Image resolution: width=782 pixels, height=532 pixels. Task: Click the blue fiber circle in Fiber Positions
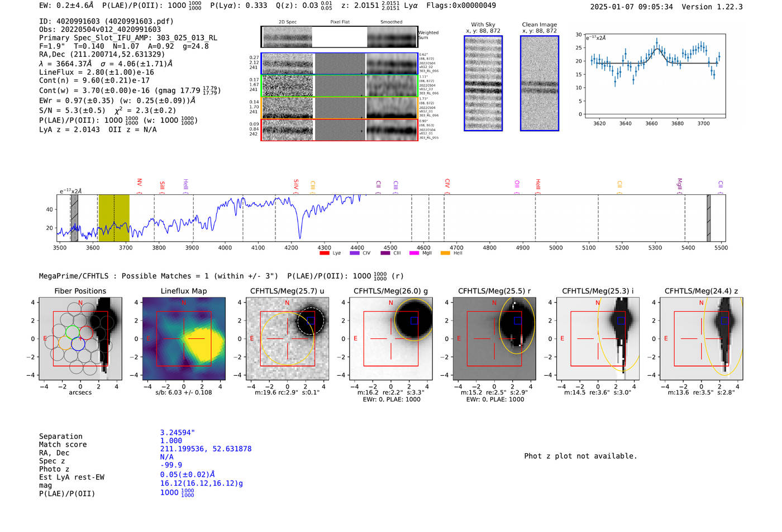(x=78, y=344)
